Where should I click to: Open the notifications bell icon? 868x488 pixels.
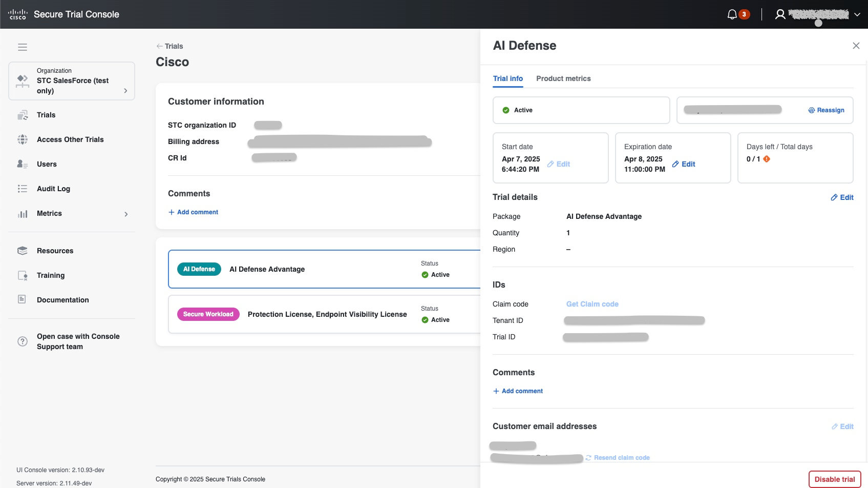[732, 14]
